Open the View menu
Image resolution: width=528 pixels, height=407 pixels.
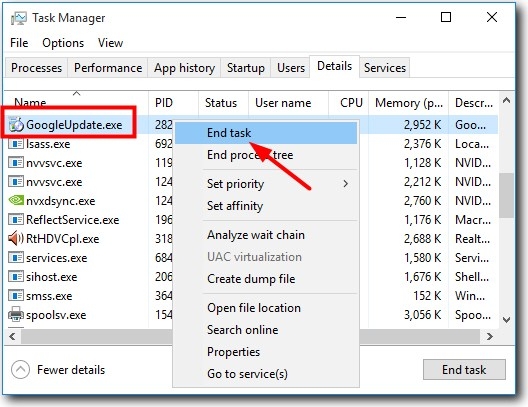110,43
